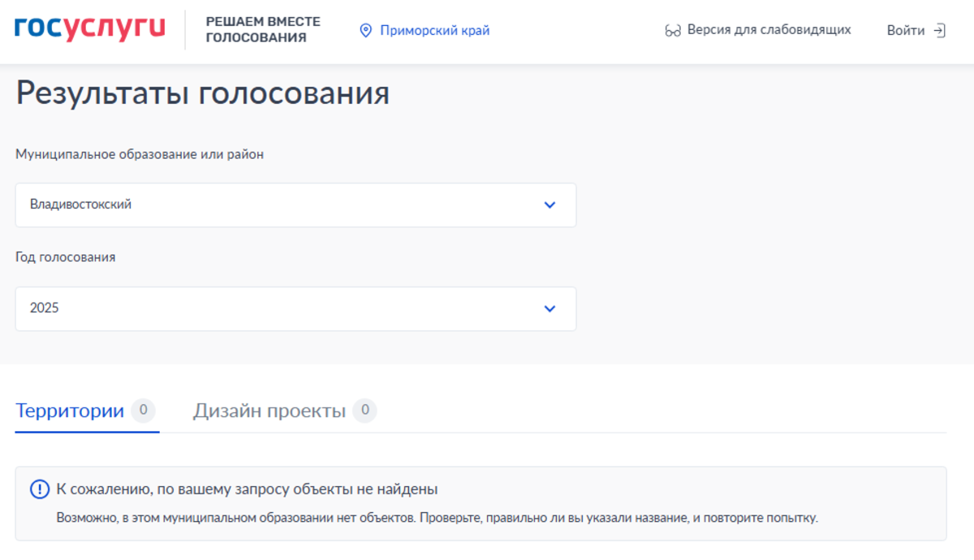Click the exclamation info icon in the alert
This screenshot has height=560, width=974.
pyautogui.click(x=40, y=489)
